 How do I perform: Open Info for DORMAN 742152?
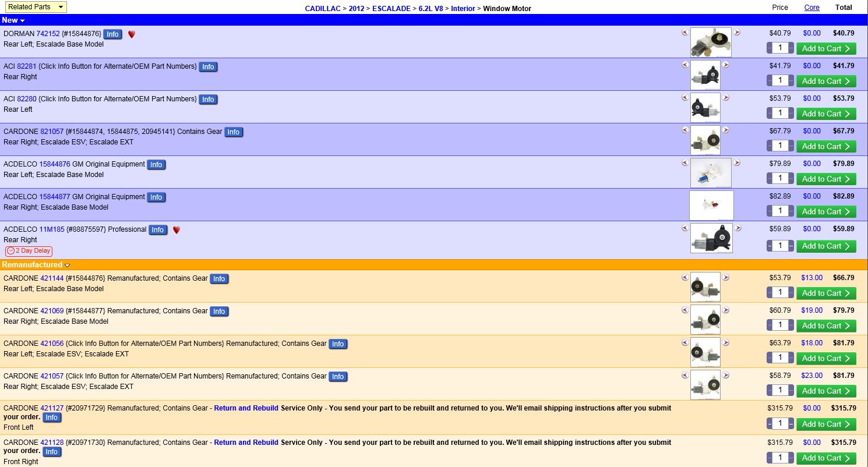coord(112,34)
